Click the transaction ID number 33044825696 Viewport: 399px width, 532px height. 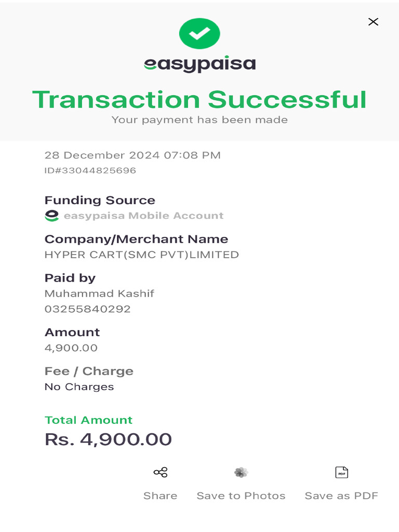99,170
